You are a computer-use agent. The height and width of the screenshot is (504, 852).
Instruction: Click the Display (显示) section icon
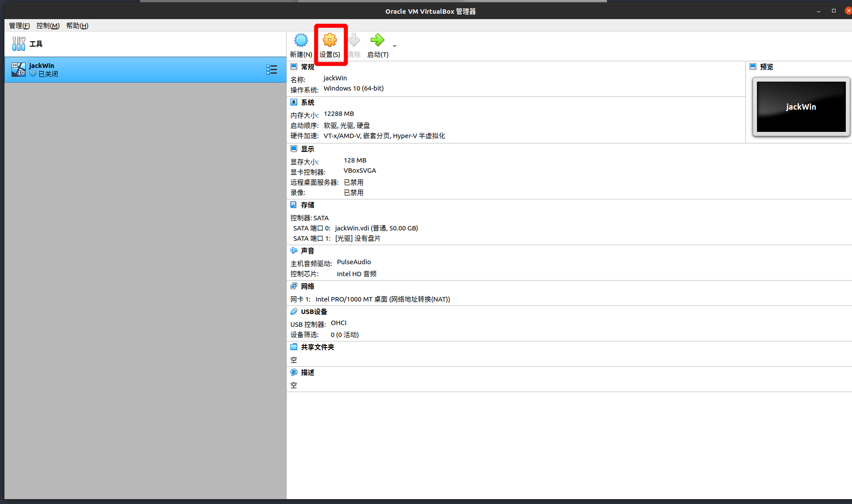click(293, 149)
